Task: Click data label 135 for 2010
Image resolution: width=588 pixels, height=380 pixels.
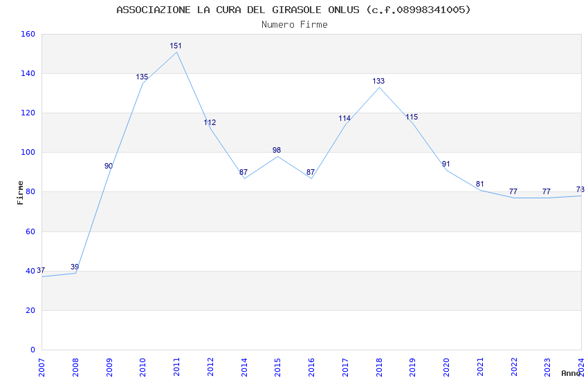Action: coord(142,77)
